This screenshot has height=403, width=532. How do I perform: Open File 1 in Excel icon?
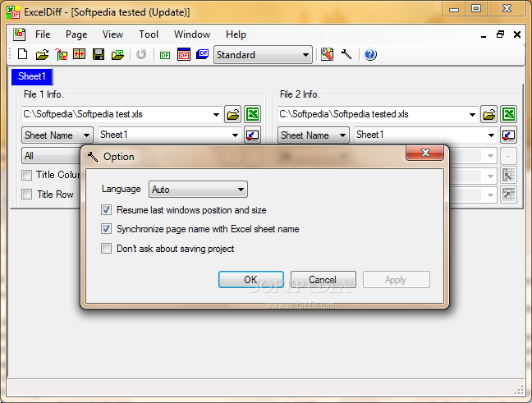[x=252, y=114]
